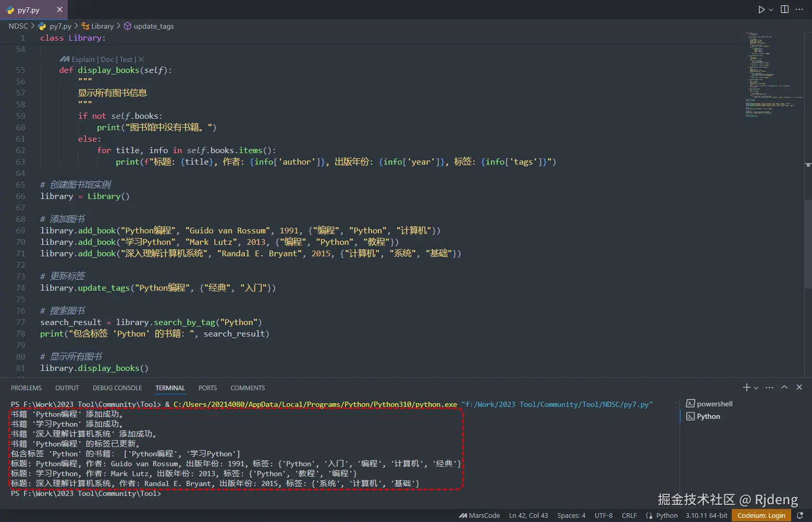The width and height of the screenshot is (812, 522).
Task: Click the MarsCode logo in code lens
Action: [65, 59]
